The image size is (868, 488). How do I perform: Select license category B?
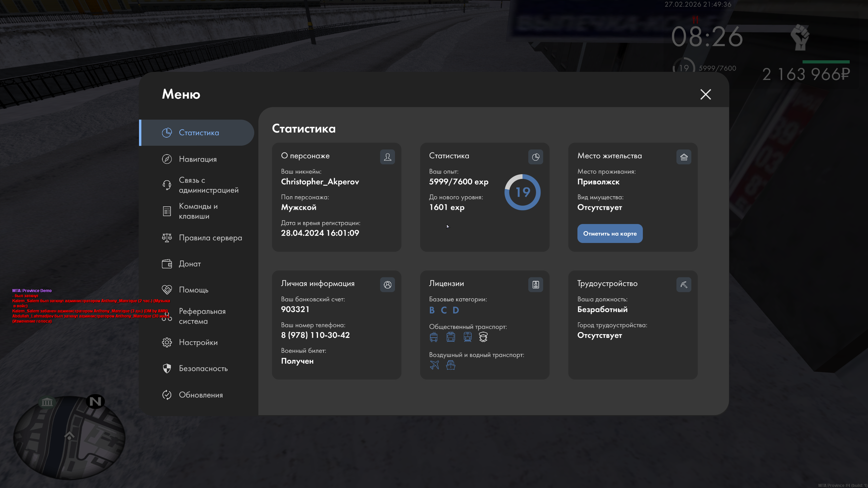tap(432, 310)
